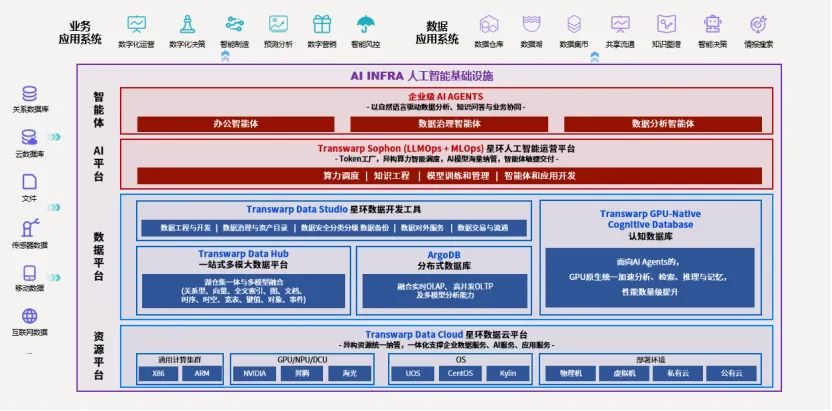This screenshot has height=411, width=832.
Task: Click the 公有云 deployment box
Action: pyautogui.click(x=731, y=373)
